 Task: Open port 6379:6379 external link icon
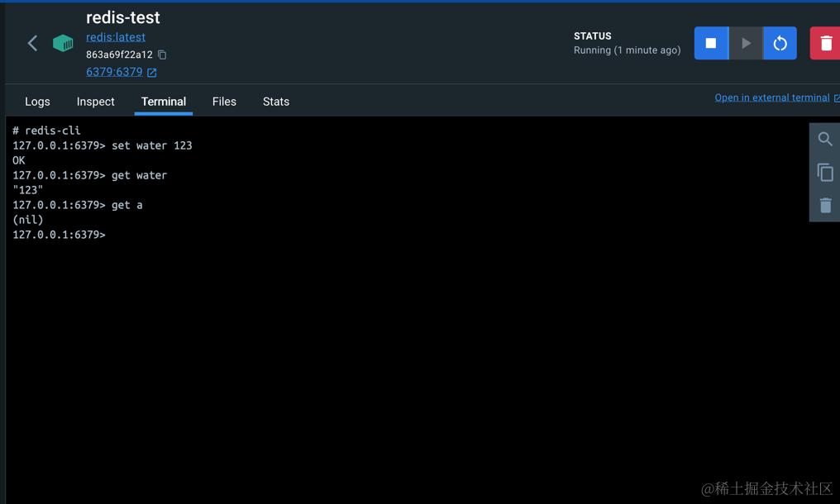coord(152,73)
